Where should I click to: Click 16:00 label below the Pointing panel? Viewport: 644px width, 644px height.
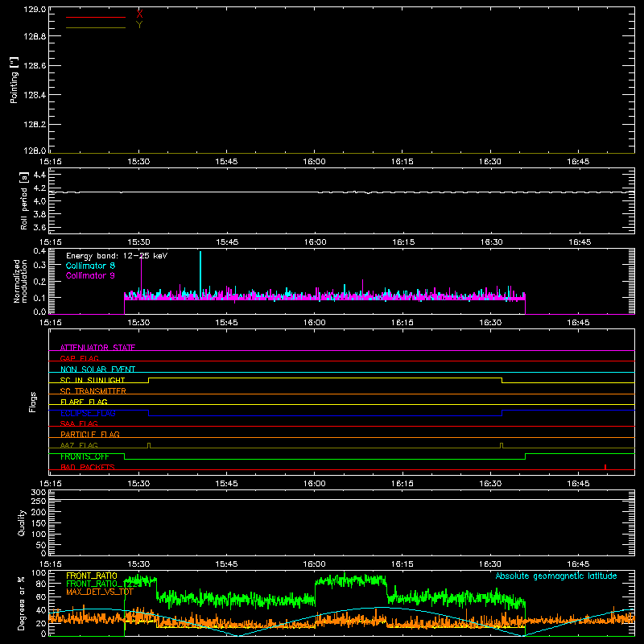(x=314, y=162)
